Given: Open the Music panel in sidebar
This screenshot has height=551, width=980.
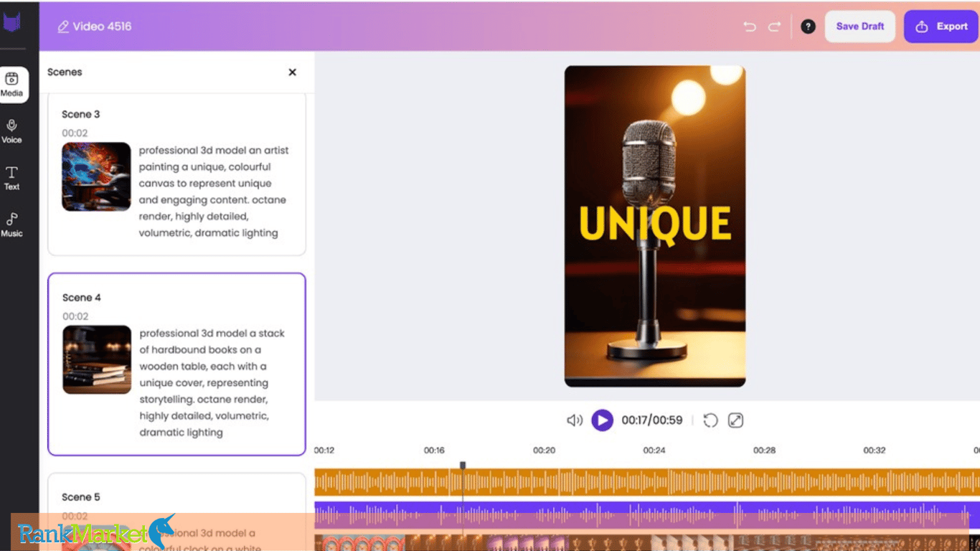Looking at the screenshot, I should tap(12, 225).
